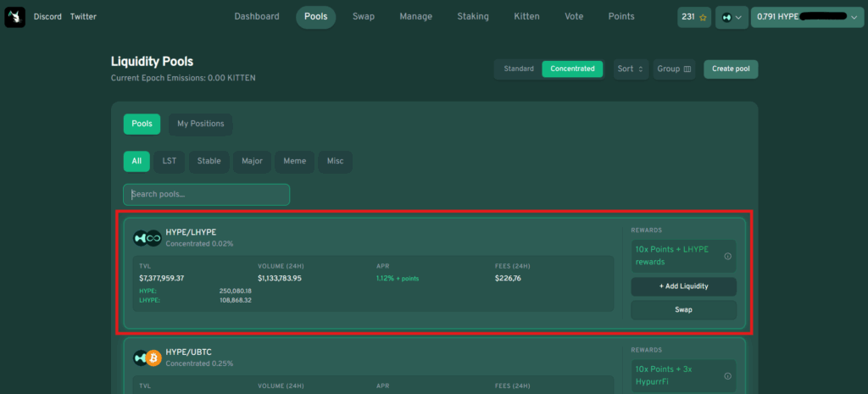Viewport: 868px width, 394px height.
Task: Click 10x Points + LHYPE rewards text
Action: (671, 256)
